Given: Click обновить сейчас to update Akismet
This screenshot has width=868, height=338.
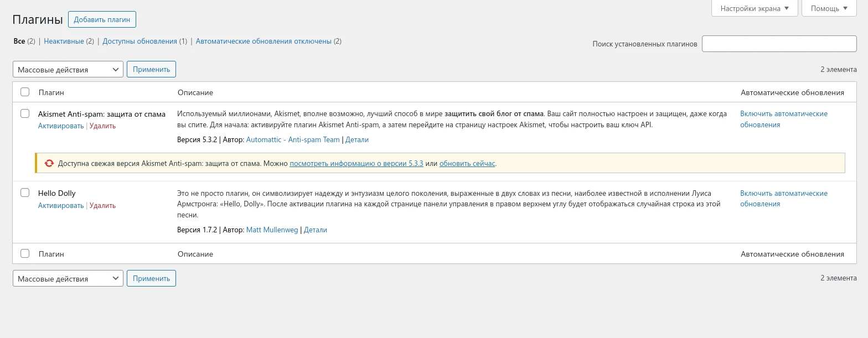Looking at the screenshot, I should click(467, 164).
